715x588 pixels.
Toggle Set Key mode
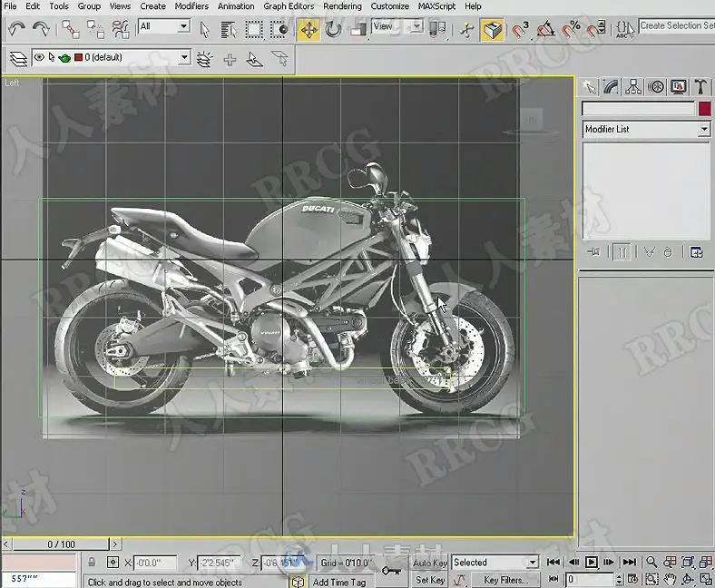430,580
